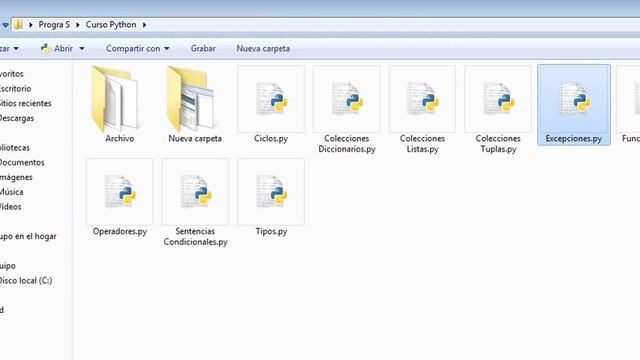Image resolution: width=640 pixels, height=360 pixels.
Task: Open the Nueva carpeta folder icon
Action: click(191, 99)
